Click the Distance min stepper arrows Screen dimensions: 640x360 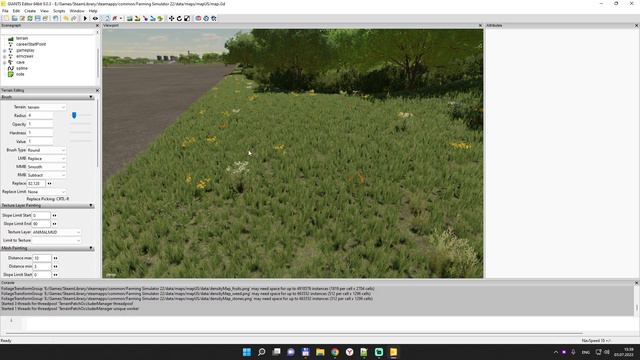(x=55, y=267)
